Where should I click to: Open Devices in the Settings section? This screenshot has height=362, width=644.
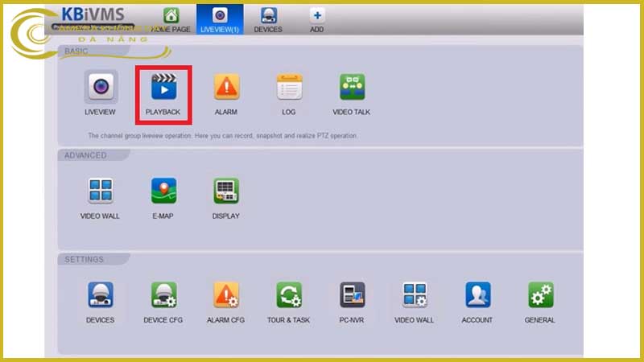pyautogui.click(x=101, y=295)
